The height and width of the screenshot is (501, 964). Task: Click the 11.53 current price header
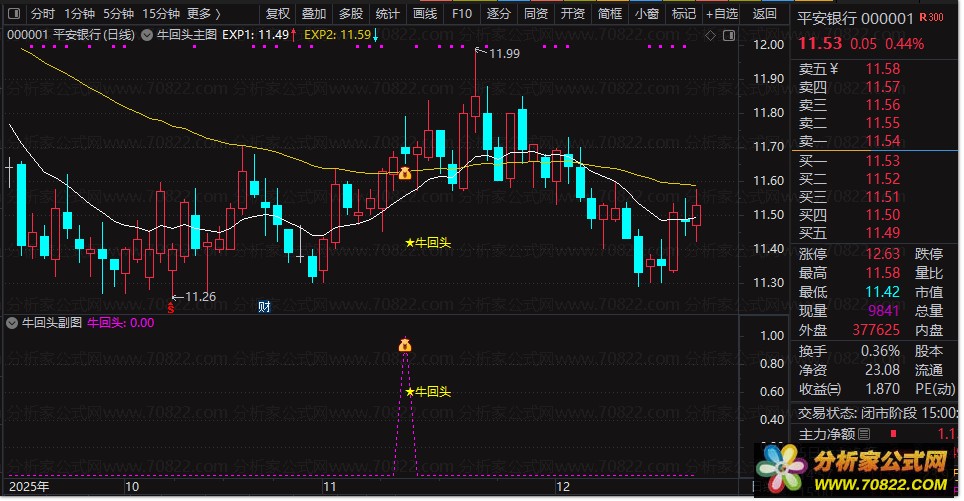pyautogui.click(x=820, y=44)
